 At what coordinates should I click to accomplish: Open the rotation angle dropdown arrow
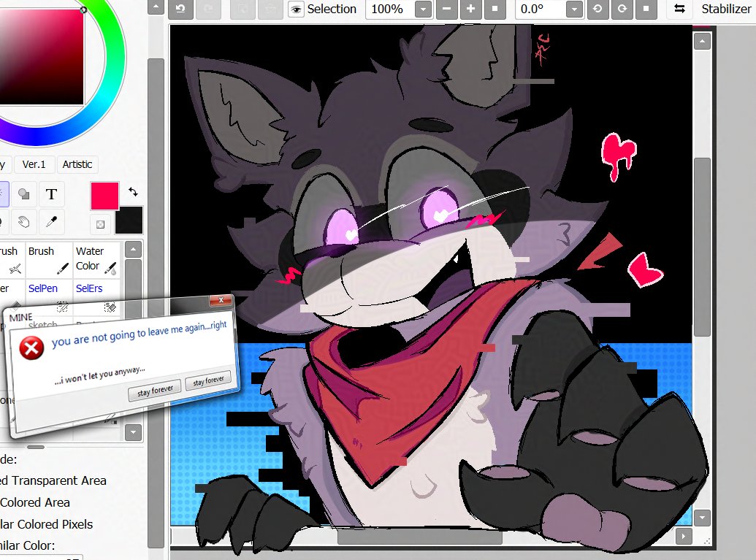coord(573,9)
